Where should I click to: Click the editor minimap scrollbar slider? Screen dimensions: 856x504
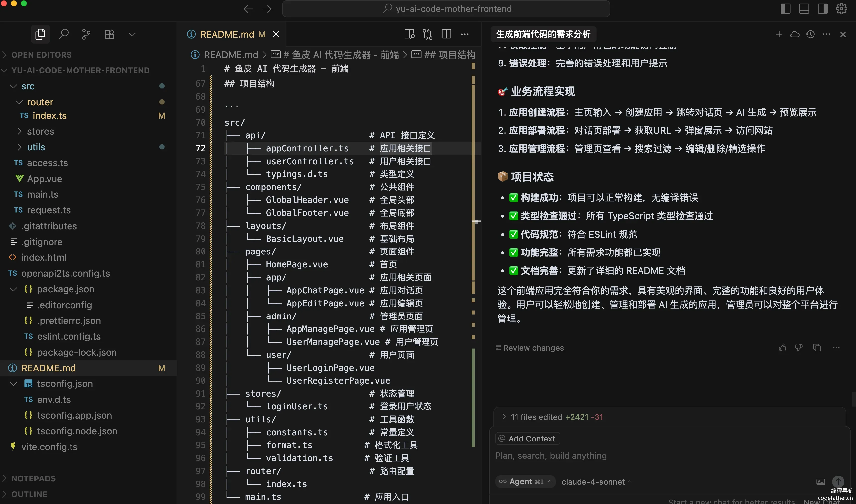[x=476, y=221]
